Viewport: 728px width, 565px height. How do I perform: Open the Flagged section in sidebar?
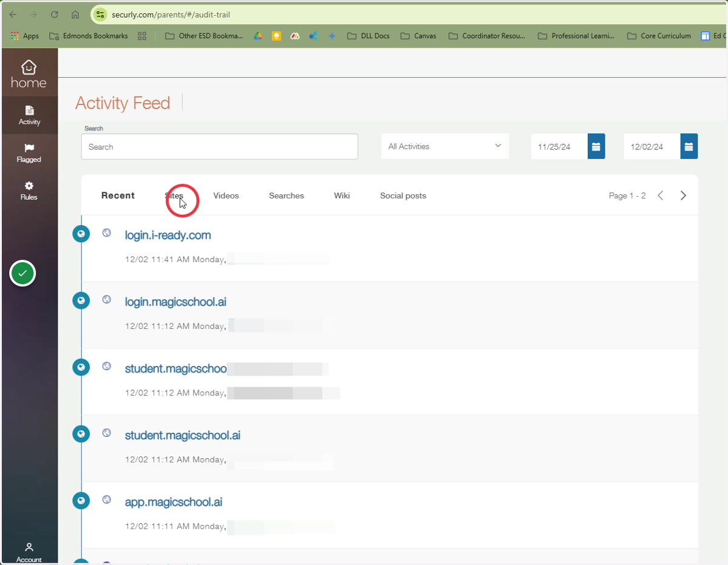pyautogui.click(x=29, y=153)
